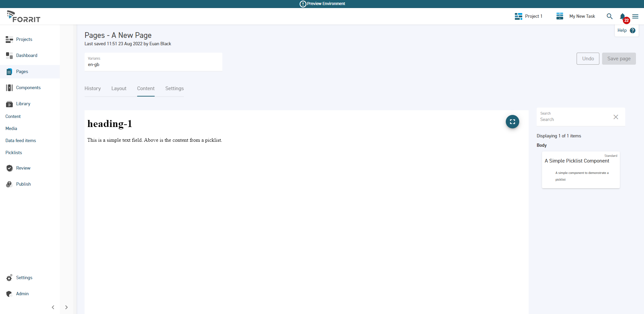Click the search magnifier in header

(x=609, y=16)
